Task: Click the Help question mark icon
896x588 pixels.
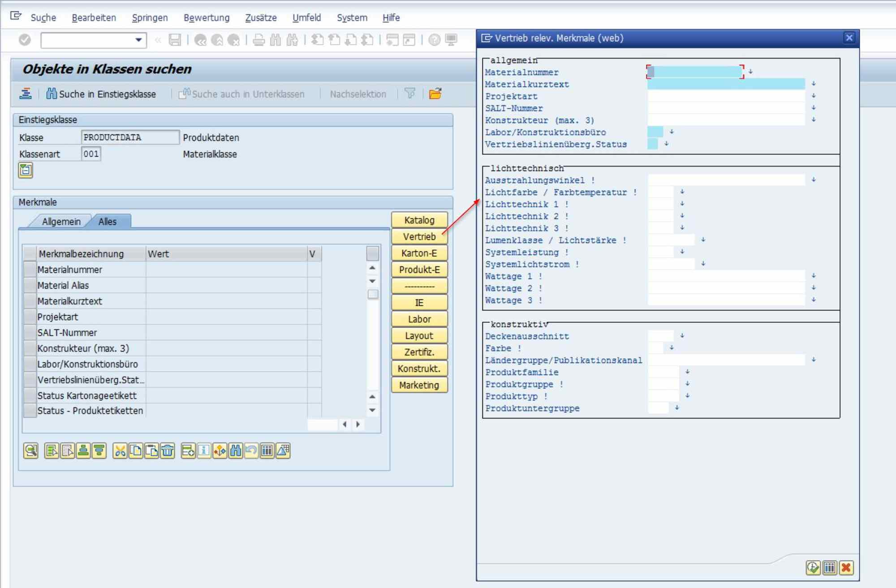Action: point(434,40)
